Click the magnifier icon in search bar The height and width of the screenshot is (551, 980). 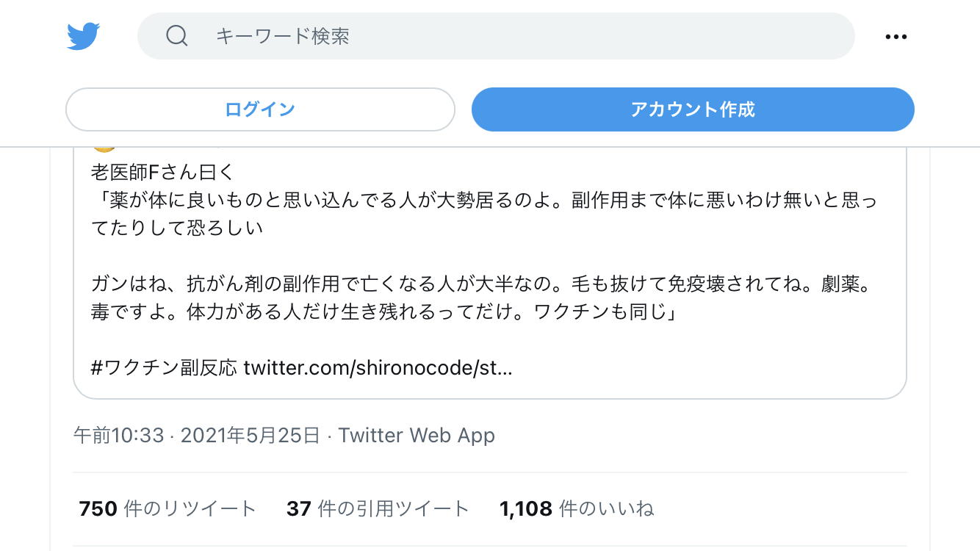pyautogui.click(x=177, y=35)
